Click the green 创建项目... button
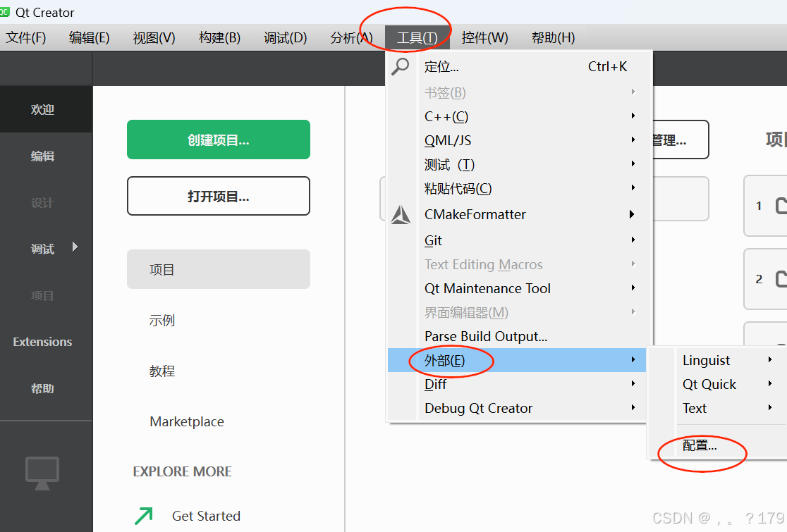 pos(219,140)
